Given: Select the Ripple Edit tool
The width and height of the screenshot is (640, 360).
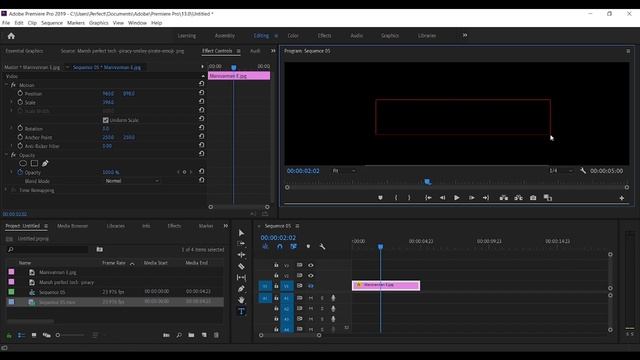Looking at the screenshot, I should 241,255.
